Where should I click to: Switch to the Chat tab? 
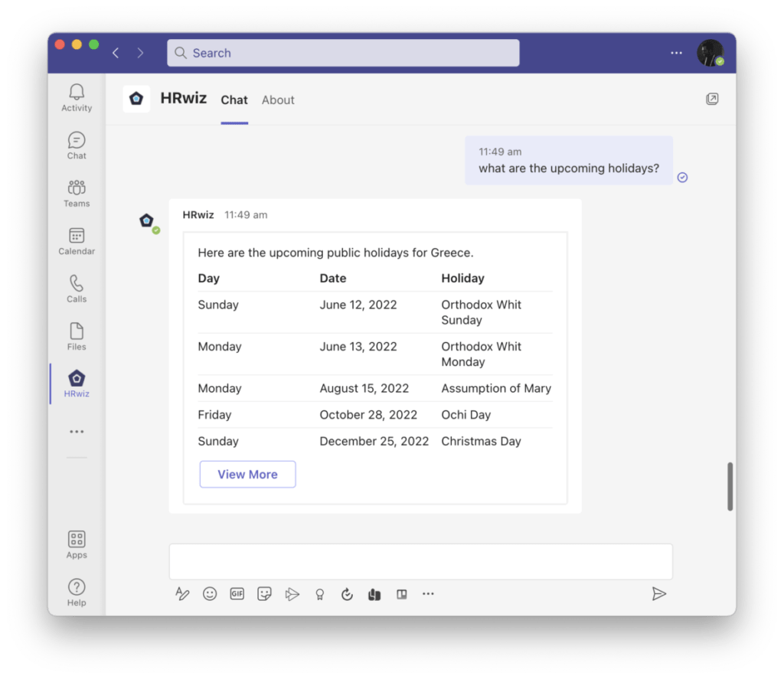pyautogui.click(x=234, y=100)
